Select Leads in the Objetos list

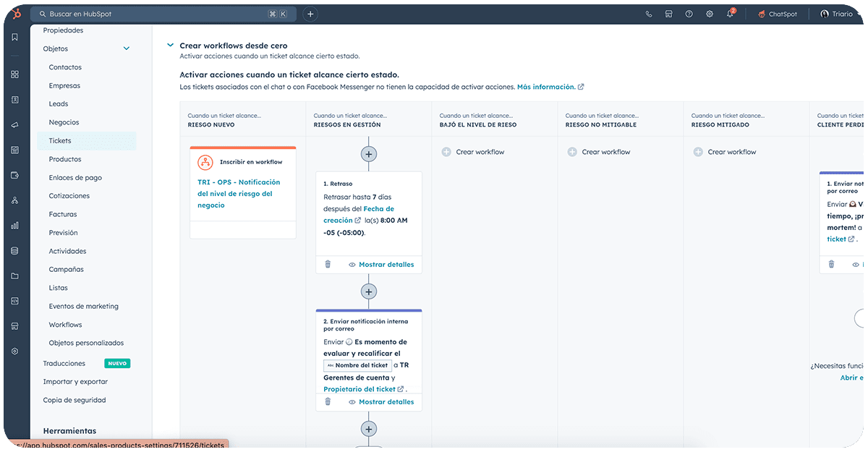coord(59,104)
